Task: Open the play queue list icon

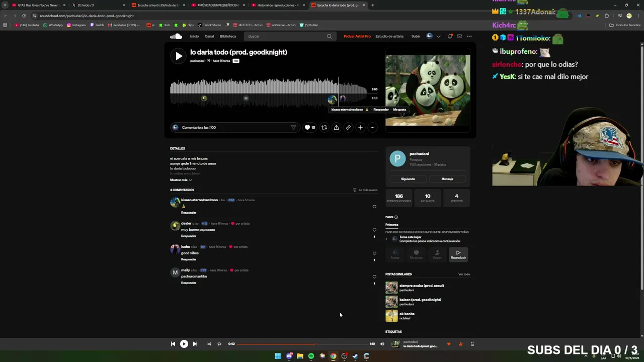Action: click(472, 344)
